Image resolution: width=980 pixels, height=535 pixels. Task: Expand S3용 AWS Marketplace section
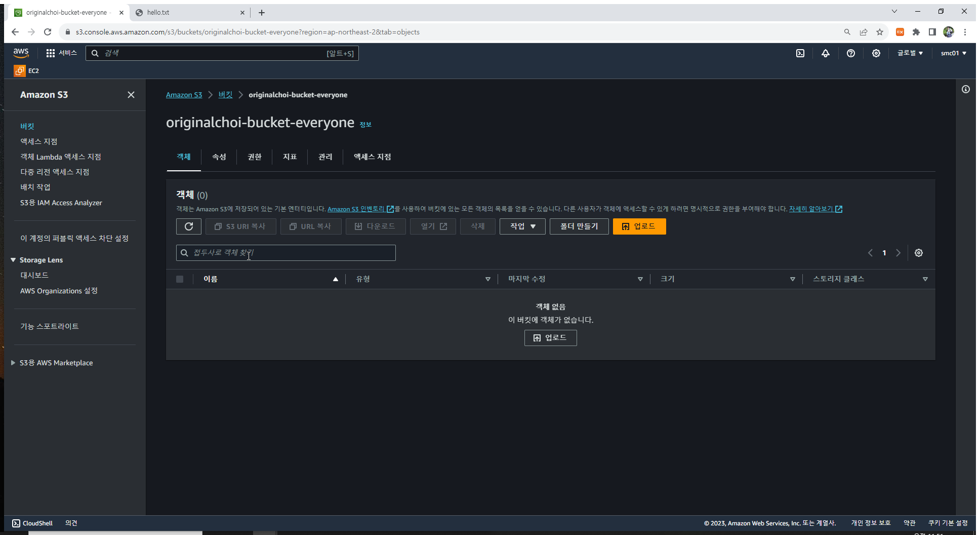tap(13, 363)
